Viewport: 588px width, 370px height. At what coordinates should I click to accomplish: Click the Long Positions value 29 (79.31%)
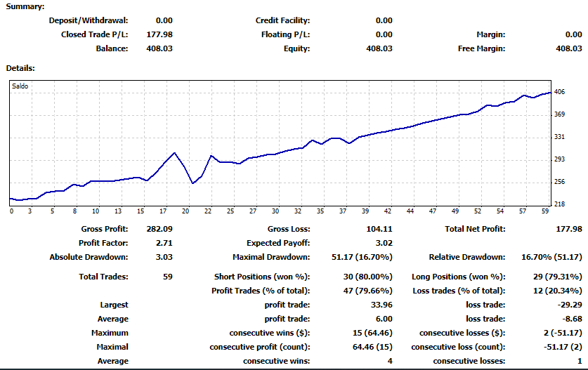[x=556, y=277]
